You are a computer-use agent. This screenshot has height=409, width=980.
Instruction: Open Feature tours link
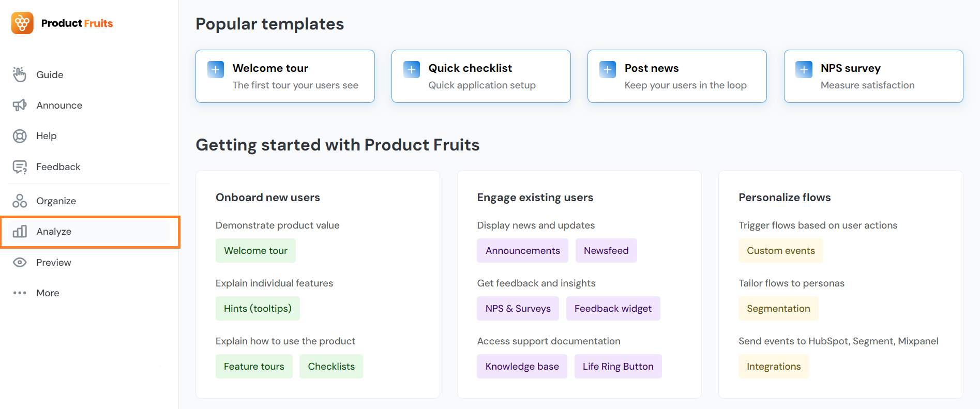(254, 367)
